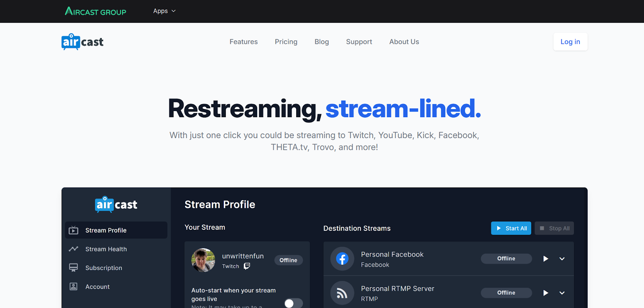Click the Twitch logo icon beside Twitch

247,266
